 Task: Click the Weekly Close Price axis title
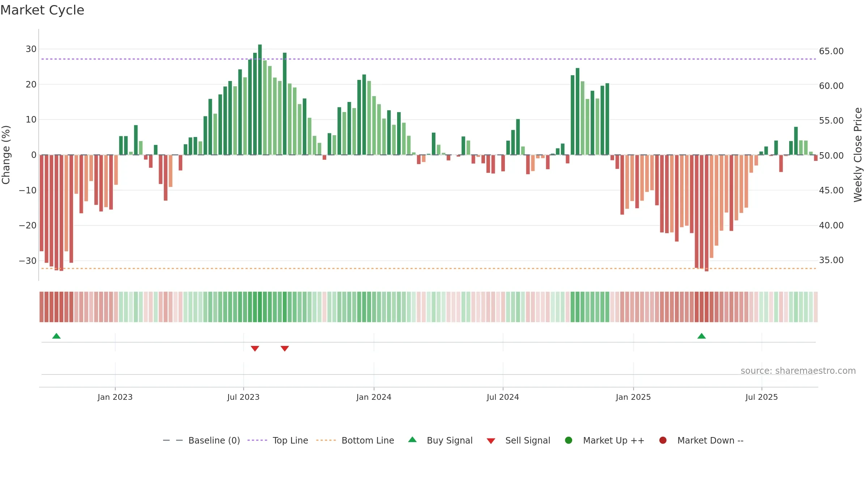coord(858,155)
